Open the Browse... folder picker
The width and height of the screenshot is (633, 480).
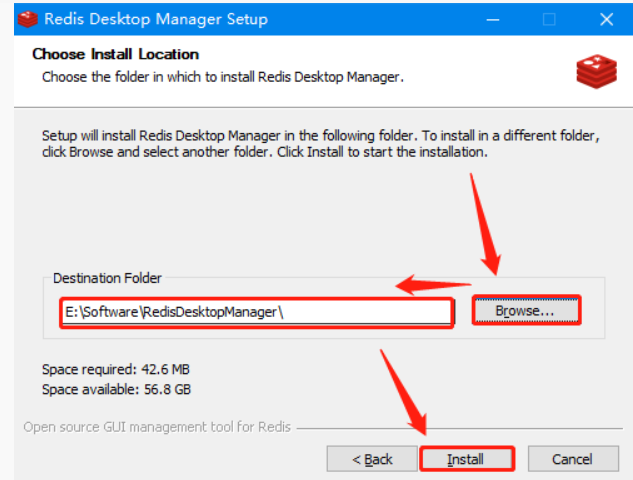[x=526, y=311]
